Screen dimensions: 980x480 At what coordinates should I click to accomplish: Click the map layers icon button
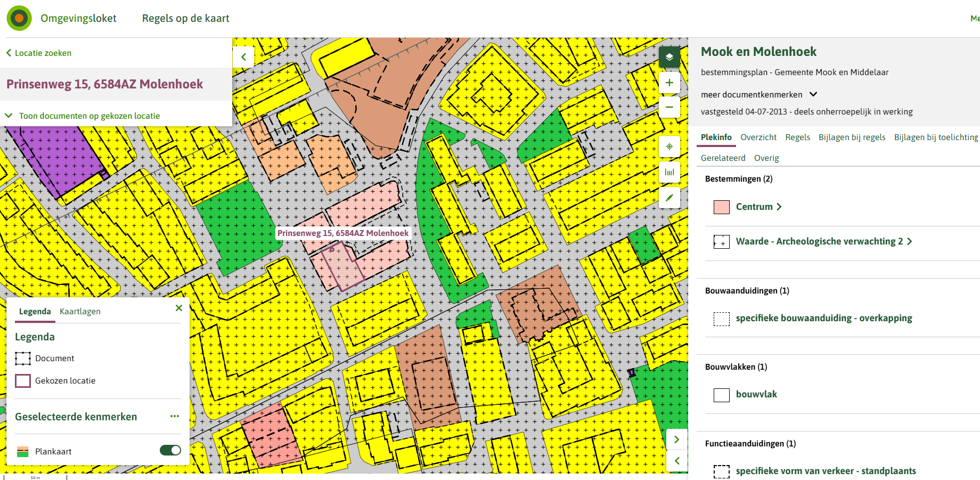[x=669, y=57]
